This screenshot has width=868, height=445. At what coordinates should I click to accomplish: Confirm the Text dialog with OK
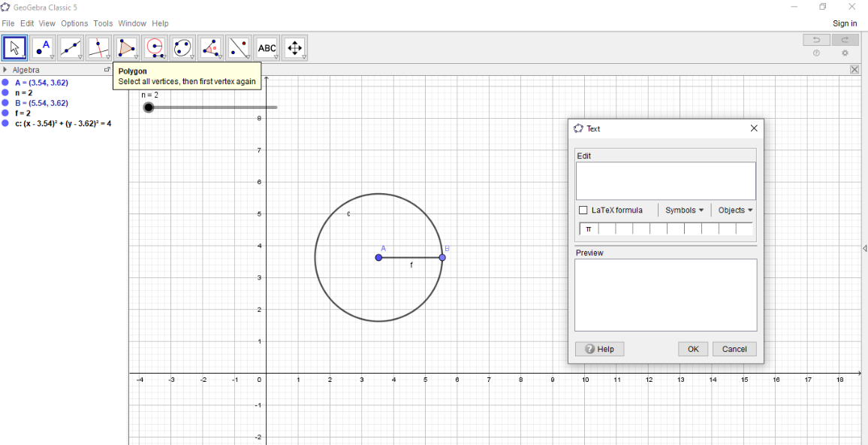click(x=694, y=349)
